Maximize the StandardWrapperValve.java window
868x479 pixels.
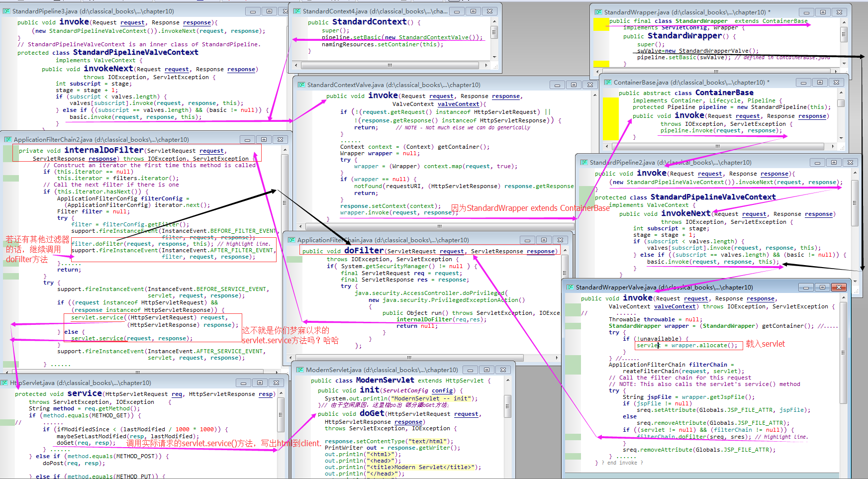click(823, 287)
